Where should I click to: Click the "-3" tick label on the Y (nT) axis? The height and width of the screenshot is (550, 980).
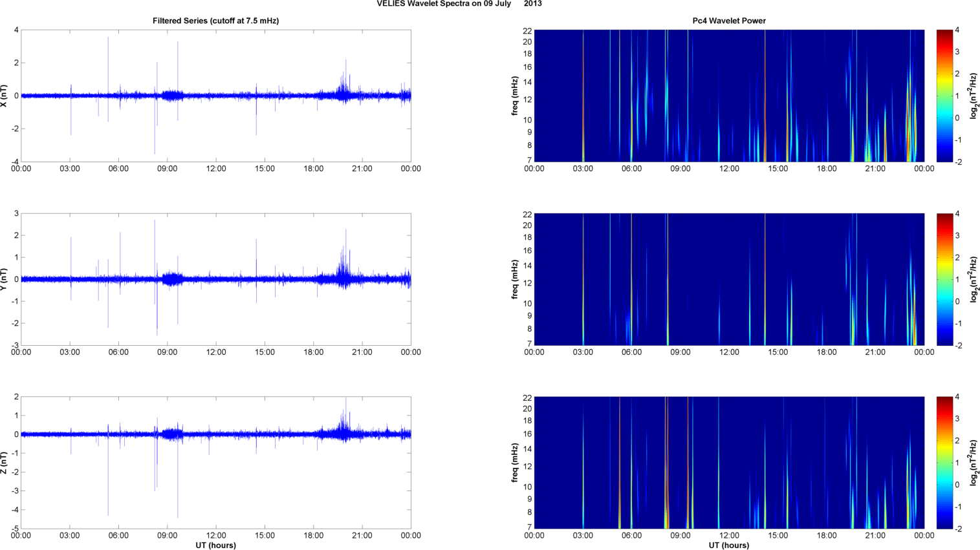pyautogui.click(x=14, y=345)
